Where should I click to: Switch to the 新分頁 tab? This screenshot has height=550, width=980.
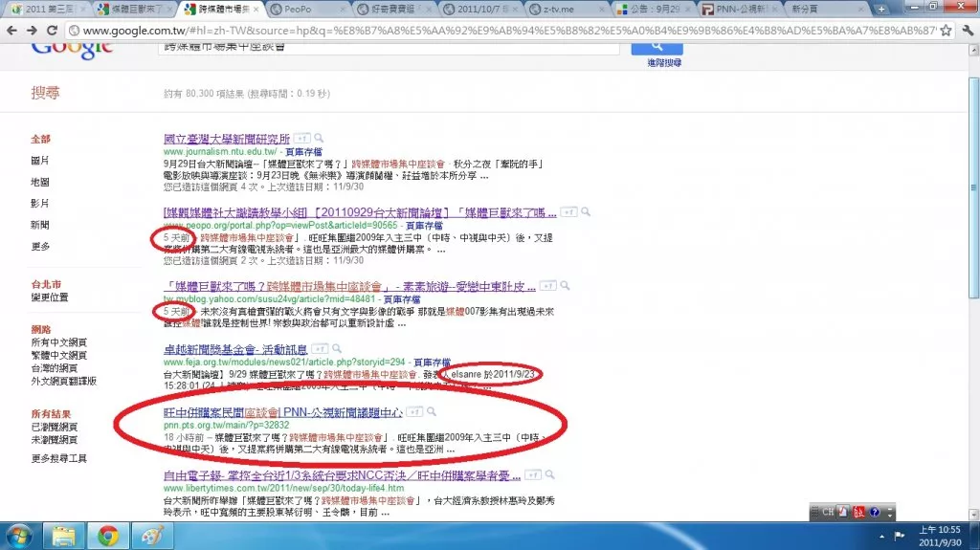825,9
